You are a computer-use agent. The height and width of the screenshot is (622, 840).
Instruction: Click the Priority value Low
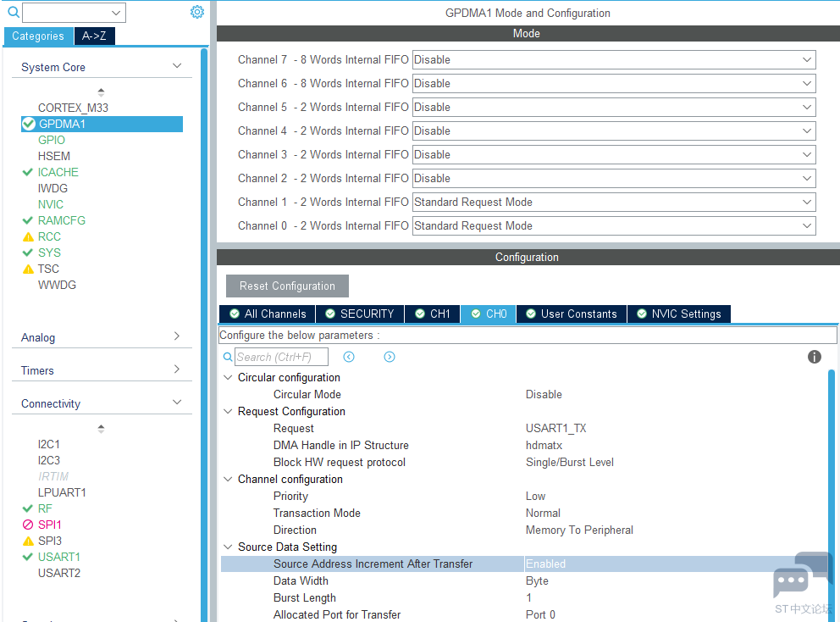535,496
